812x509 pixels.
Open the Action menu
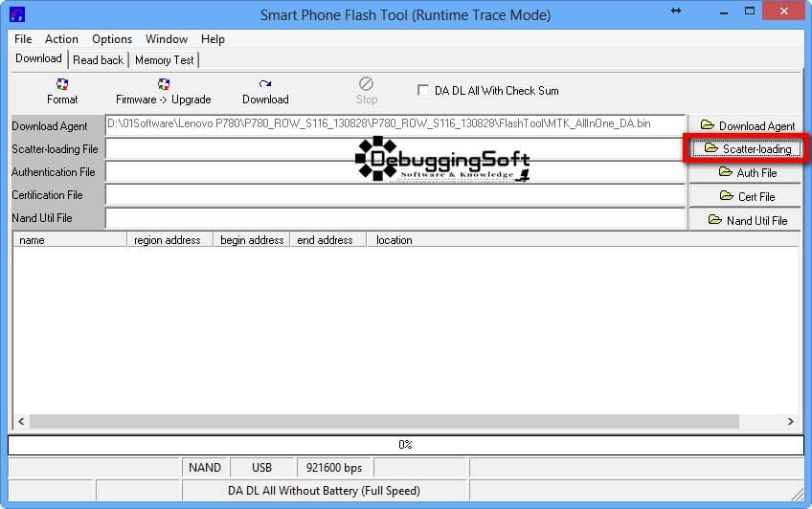tap(61, 39)
